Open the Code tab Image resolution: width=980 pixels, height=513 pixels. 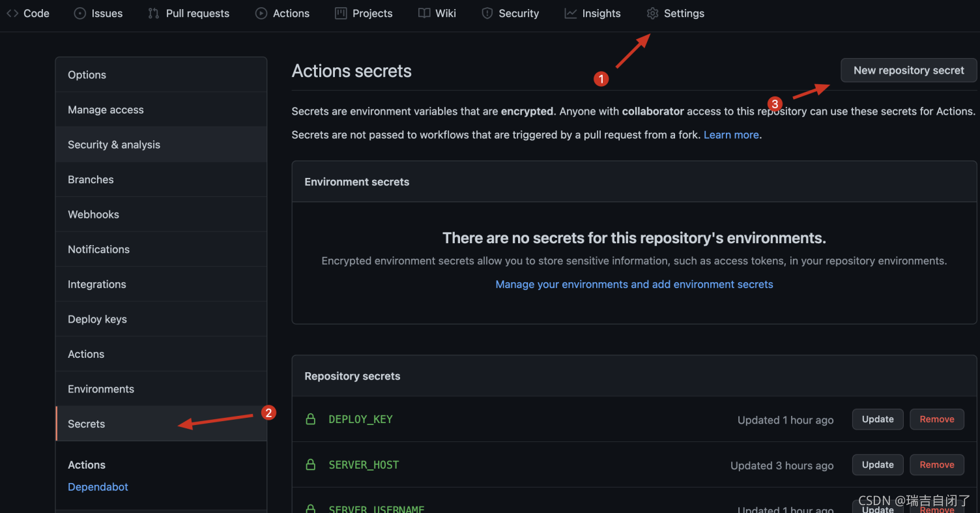point(28,13)
